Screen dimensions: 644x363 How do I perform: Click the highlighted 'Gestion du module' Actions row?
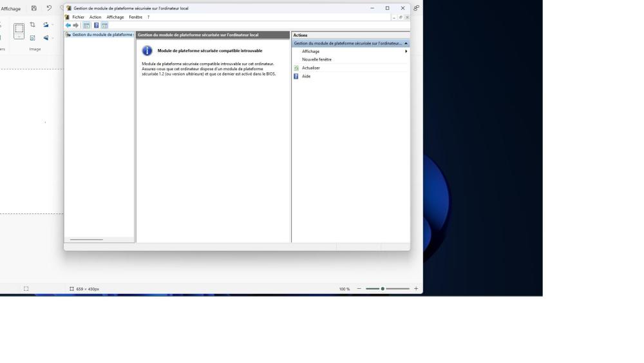pos(351,43)
